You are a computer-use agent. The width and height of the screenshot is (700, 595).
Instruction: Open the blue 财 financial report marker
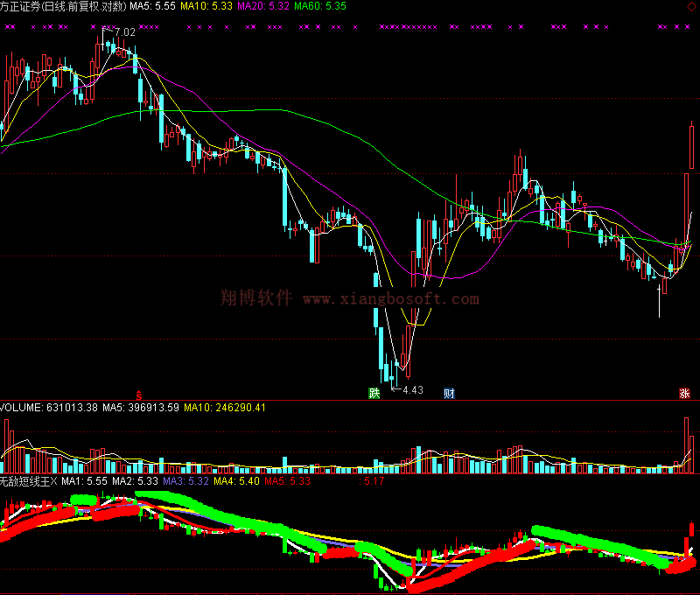pyautogui.click(x=449, y=393)
